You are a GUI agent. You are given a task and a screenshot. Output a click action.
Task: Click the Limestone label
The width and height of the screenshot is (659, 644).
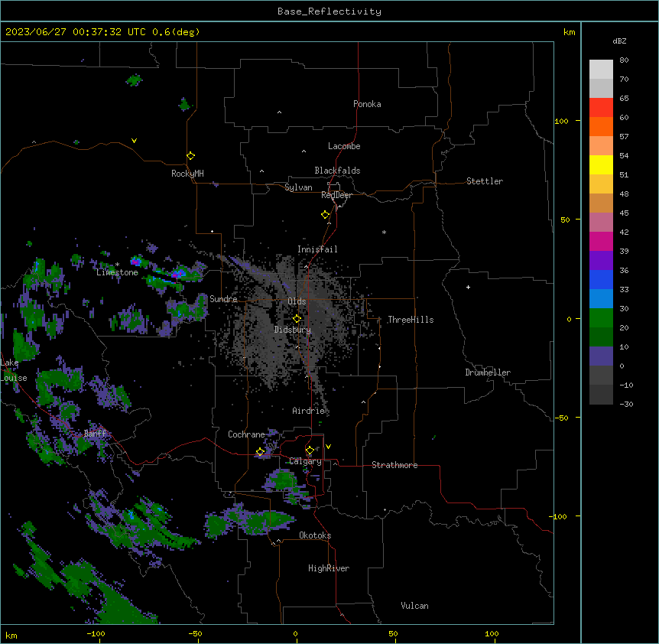pyautogui.click(x=117, y=272)
